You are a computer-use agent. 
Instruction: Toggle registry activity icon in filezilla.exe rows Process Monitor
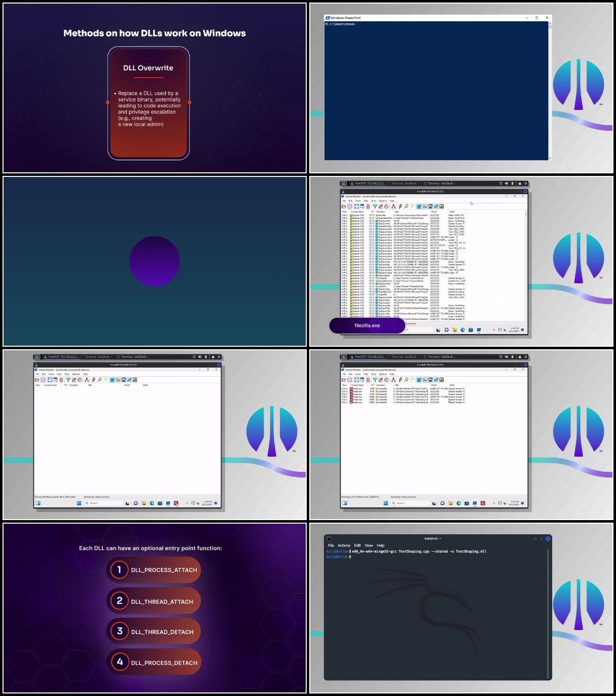click(x=419, y=380)
